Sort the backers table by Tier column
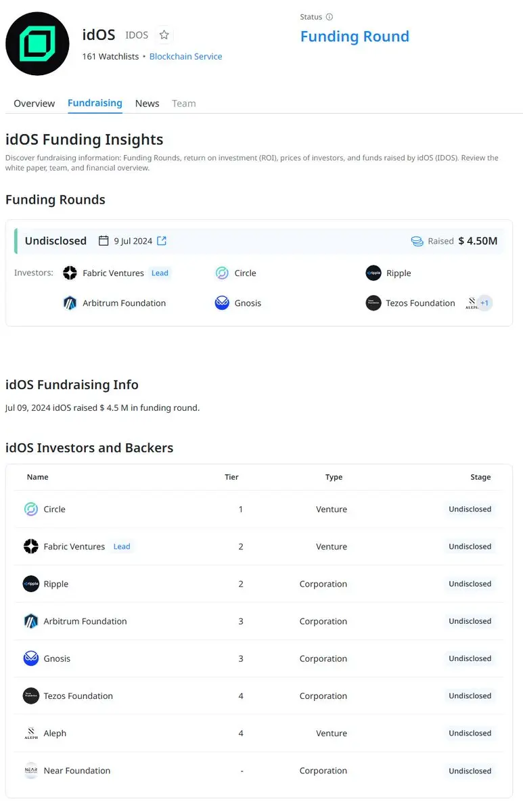This screenshot has height=812, width=523. [x=231, y=477]
